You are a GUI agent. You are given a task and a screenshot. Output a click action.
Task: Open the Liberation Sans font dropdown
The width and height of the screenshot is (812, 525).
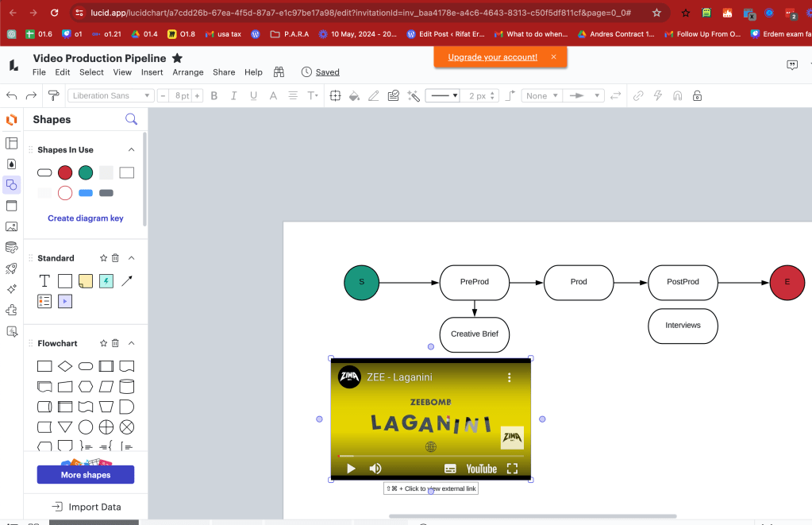(111, 95)
